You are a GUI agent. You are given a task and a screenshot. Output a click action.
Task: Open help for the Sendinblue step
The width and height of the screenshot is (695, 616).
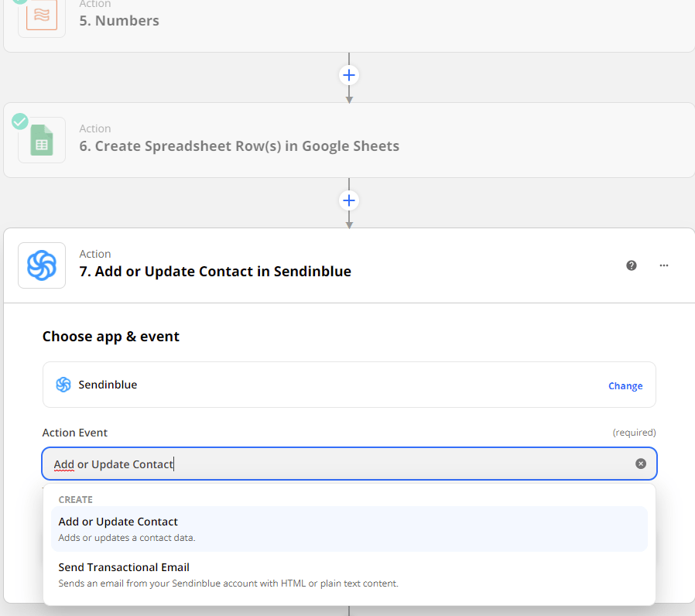[632, 265]
